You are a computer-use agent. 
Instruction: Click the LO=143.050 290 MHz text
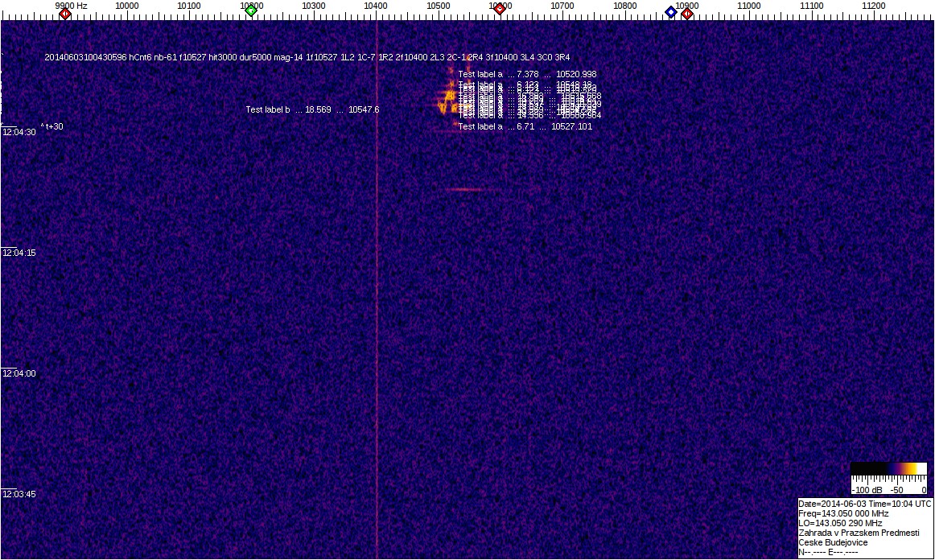click(x=840, y=523)
